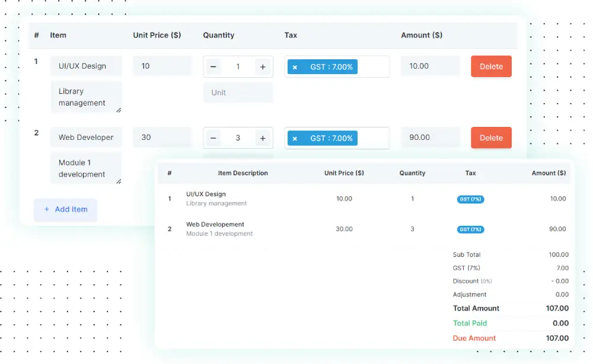
Task: Delete the Web Developer line item
Action: 491,138
